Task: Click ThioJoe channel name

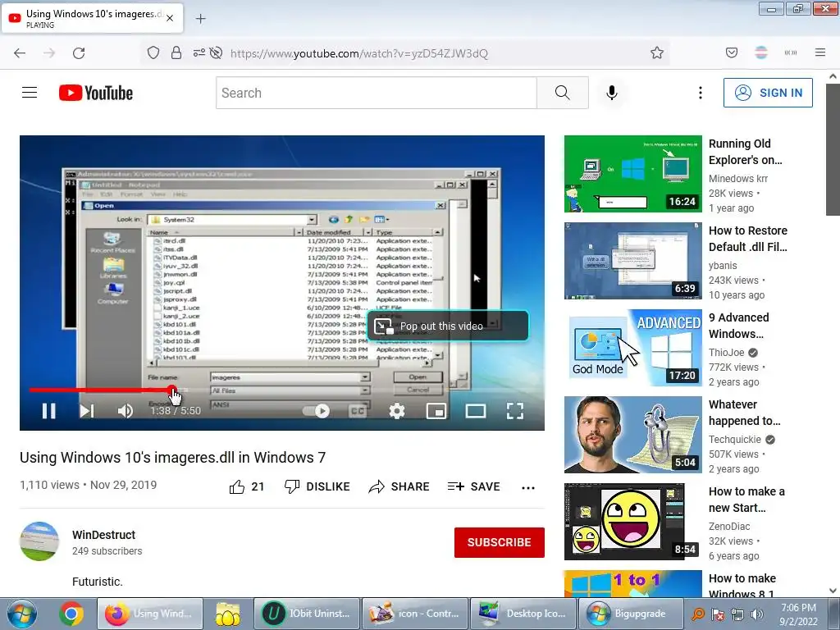Action: [x=727, y=352]
